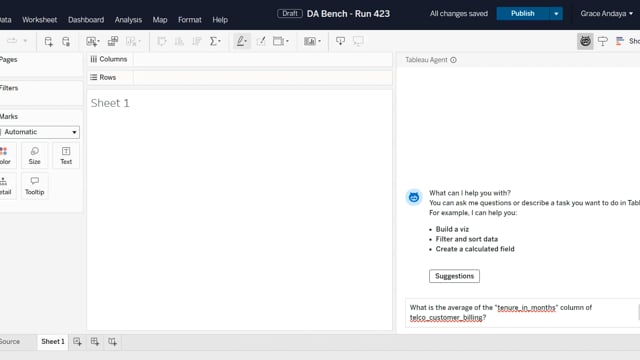Click the Fit view toolbar icon

280,41
